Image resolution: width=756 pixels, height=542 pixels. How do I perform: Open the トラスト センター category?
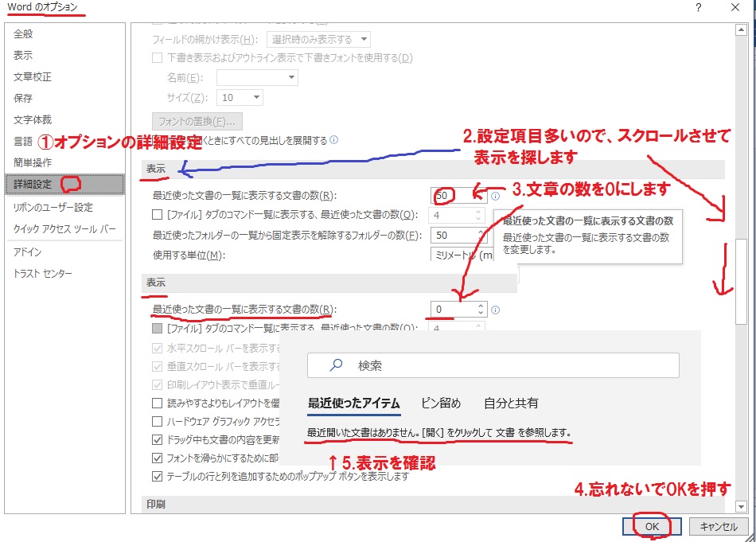(x=43, y=274)
